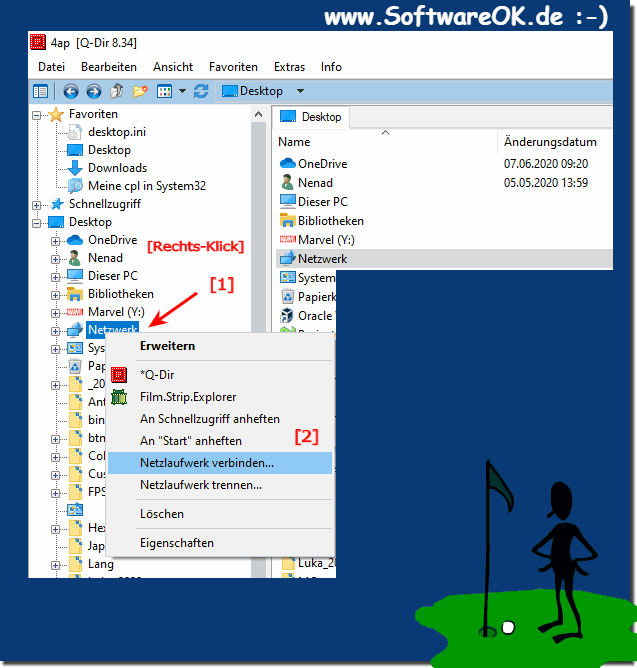The width and height of the screenshot is (637, 668).
Task: Click the tree scrollbar up arrow
Action: pyautogui.click(x=258, y=115)
